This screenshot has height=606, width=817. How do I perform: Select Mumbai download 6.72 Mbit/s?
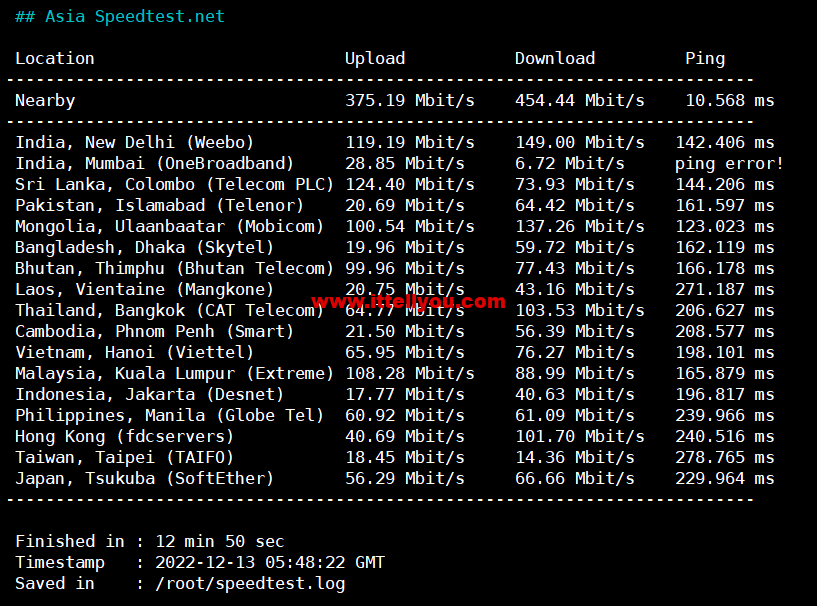tap(570, 163)
